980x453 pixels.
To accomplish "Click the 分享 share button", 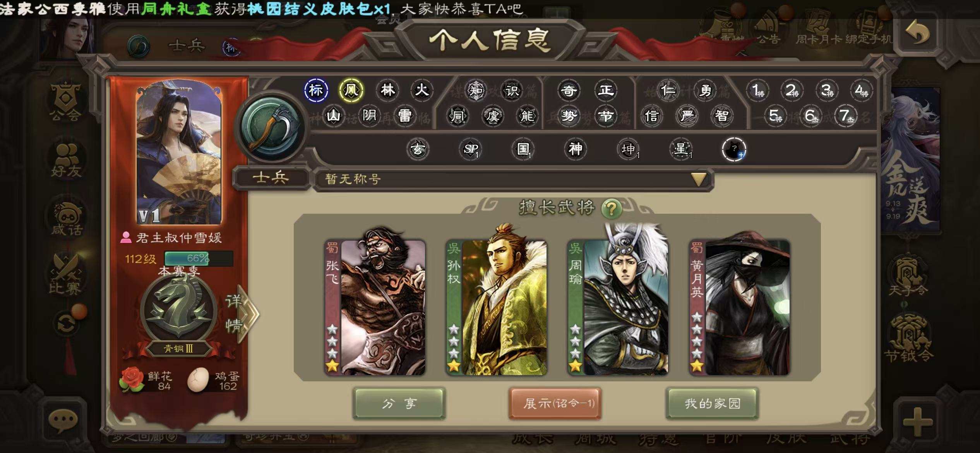I will pyautogui.click(x=399, y=404).
